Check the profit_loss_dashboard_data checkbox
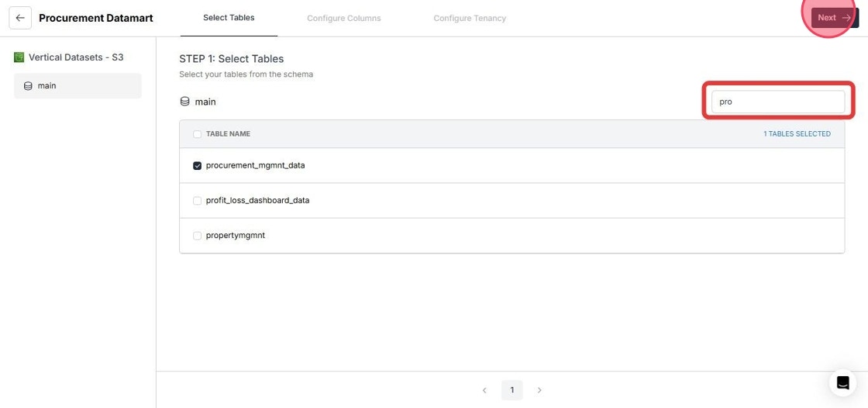The width and height of the screenshot is (868, 408). [197, 201]
